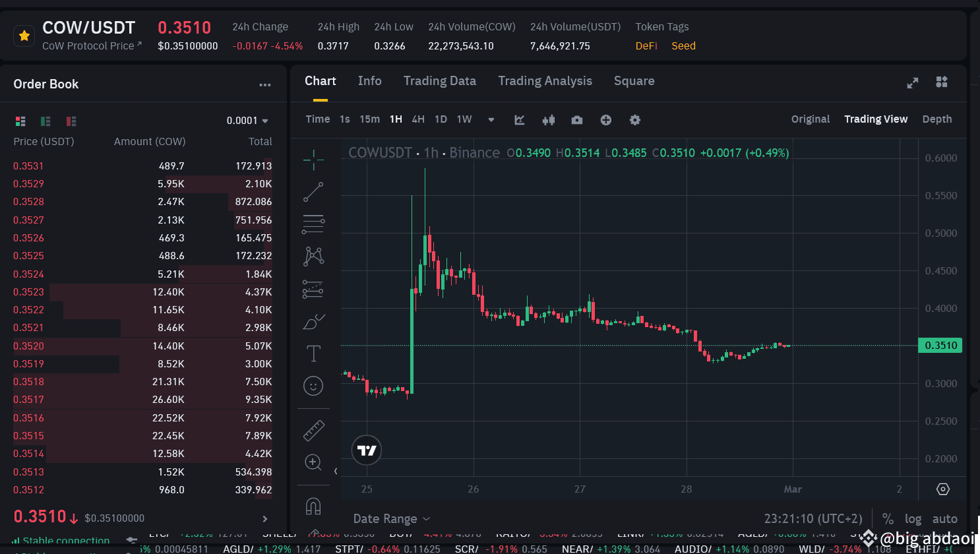980x554 pixels.
Task: Open price scale settings gear icon
Action: pos(943,489)
